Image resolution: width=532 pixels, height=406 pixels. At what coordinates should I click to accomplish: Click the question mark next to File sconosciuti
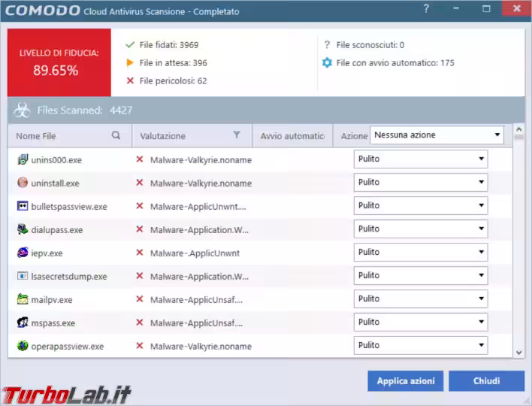tap(327, 44)
